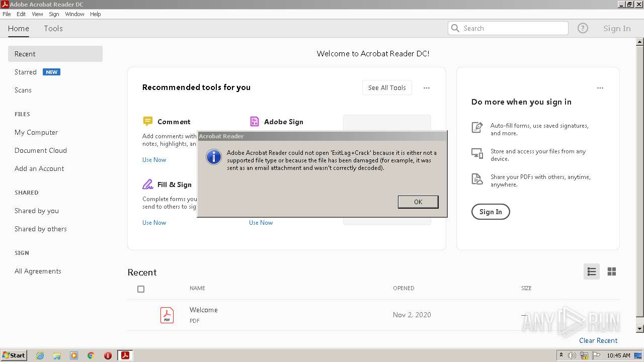The height and width of the screenshot is (362, 644).
Task: Click the rounded Sign In button
Action: coord(491,212)
